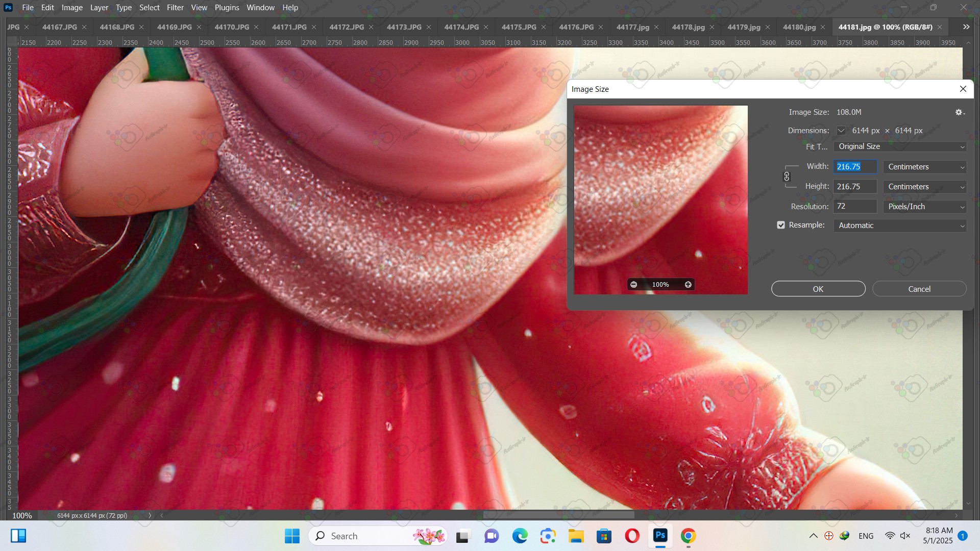Open the notification bell badge

tap(963, 536)
